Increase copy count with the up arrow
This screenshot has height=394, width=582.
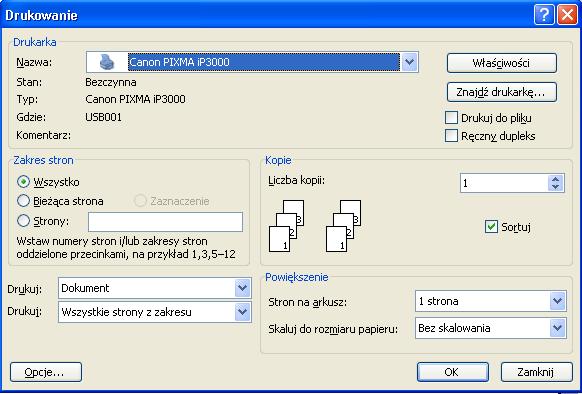pyautogui.click(x=555, y=179)
